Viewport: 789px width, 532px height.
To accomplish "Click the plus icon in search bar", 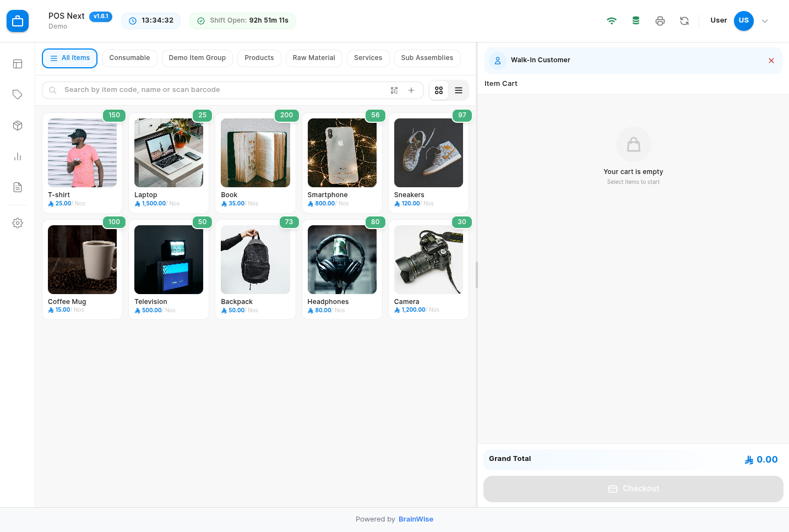I will [x=411, y=90].
